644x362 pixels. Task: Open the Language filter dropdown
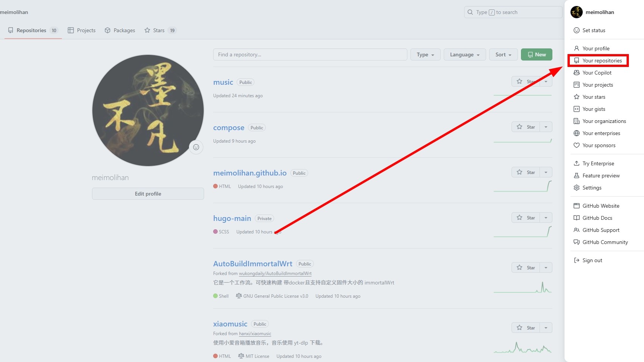[465, 54]
